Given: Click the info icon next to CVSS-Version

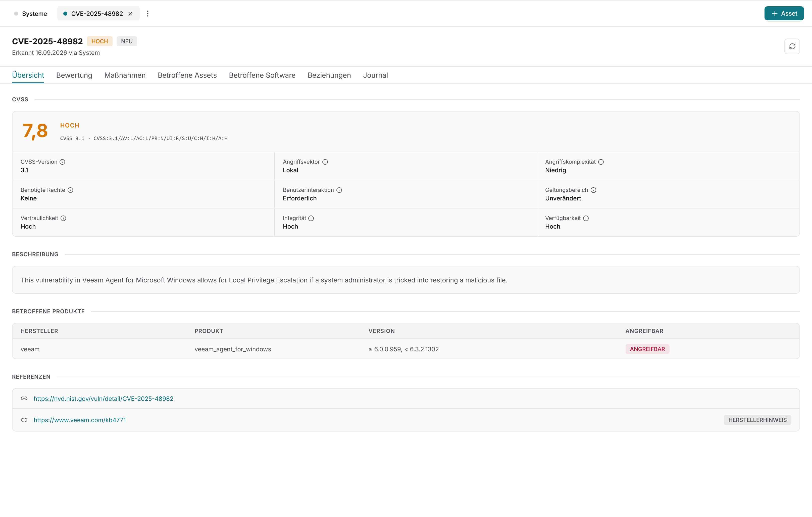Looking at the screenshot, I should pyautogui.click(x=62, y=162).
